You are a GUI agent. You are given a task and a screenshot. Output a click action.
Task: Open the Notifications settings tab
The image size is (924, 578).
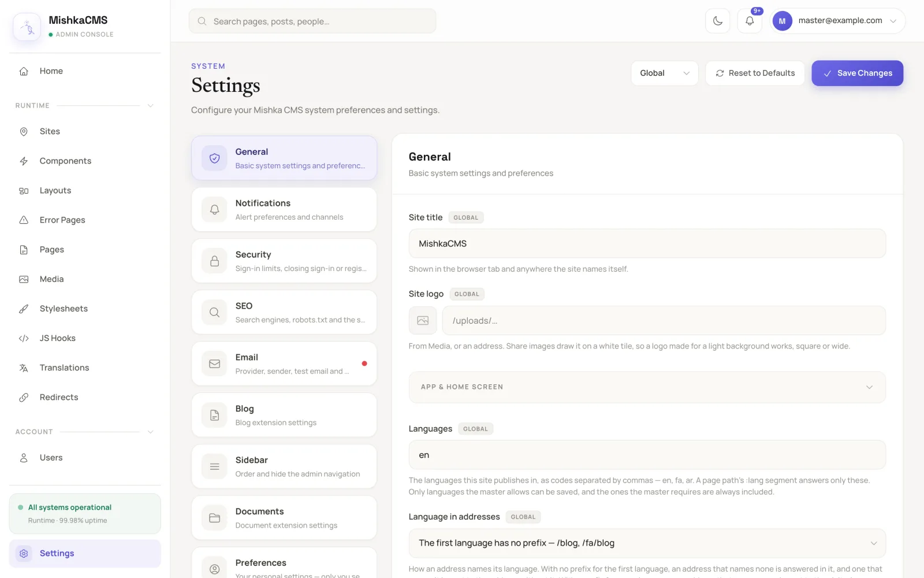[x=284, y=209]
